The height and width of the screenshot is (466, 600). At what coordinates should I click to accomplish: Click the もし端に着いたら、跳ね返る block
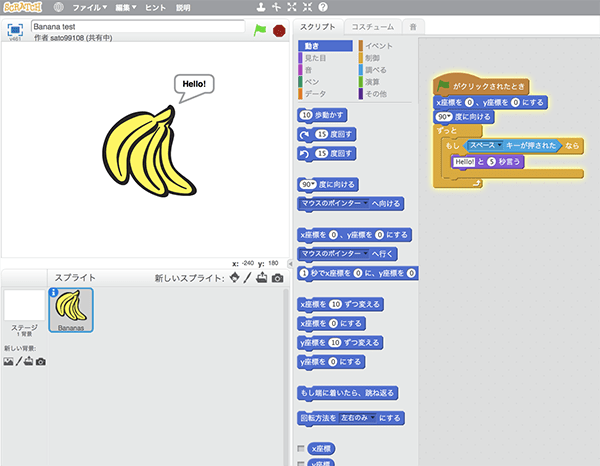(x=347, y=393)
